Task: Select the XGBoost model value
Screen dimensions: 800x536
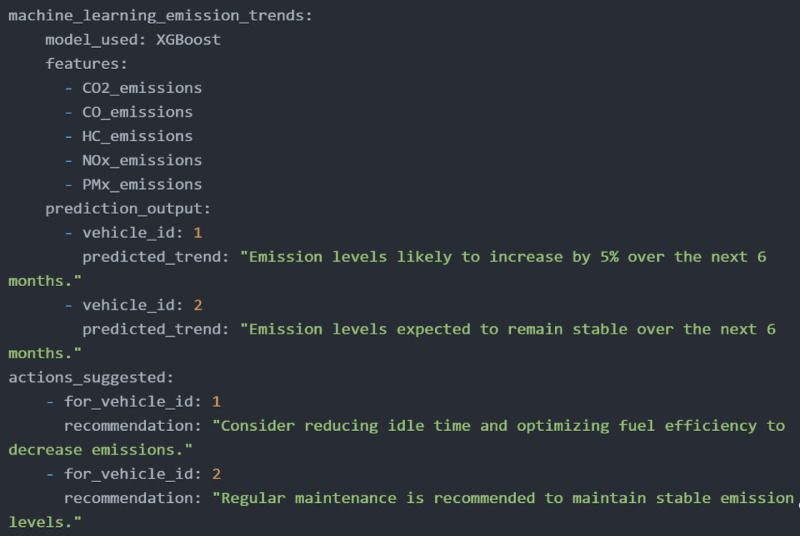Action: tap(188, 40)
